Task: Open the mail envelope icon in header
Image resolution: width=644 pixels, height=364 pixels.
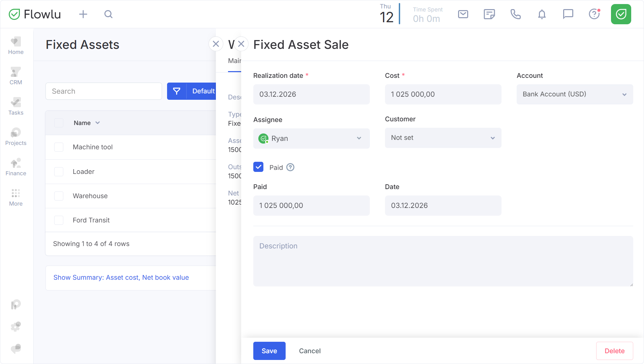Action: pos(463,14)
